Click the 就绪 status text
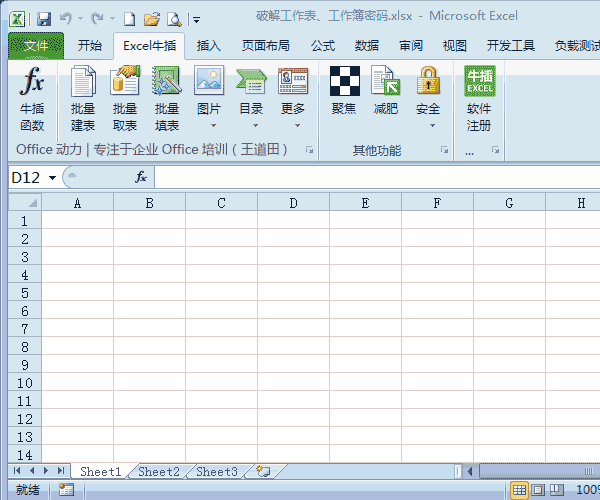 (28, 490)
